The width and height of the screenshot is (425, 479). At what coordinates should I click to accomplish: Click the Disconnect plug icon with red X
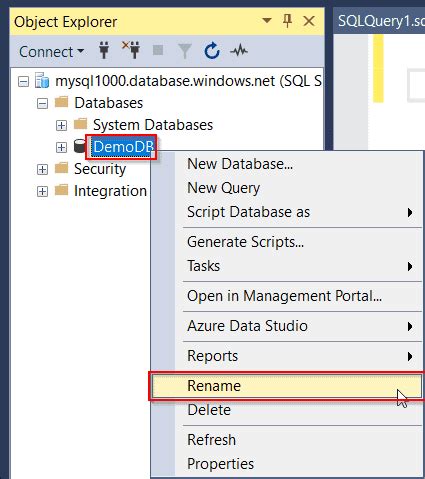[x=131, y=50]
